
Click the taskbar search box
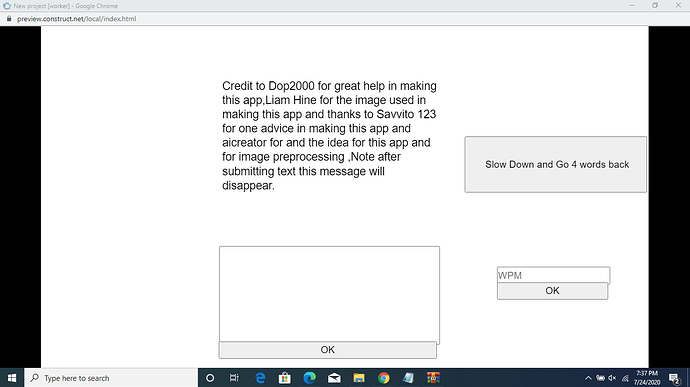tap(111, 378)
